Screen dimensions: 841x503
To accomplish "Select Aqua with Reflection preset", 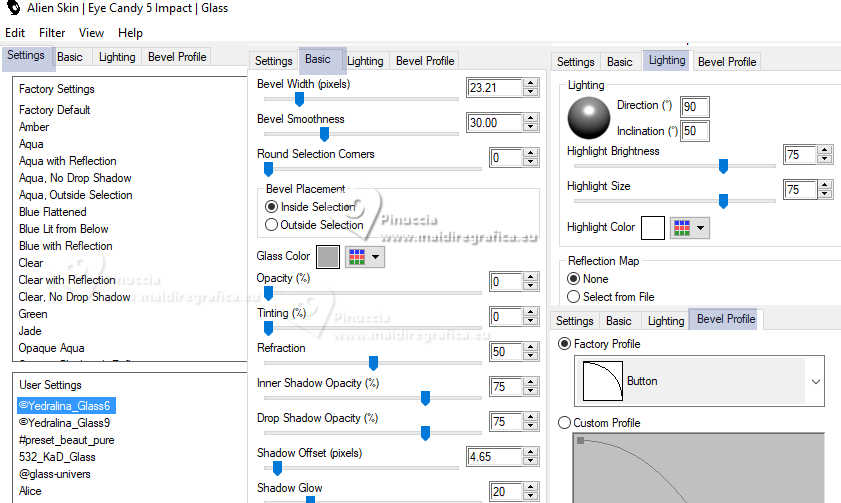I will 68,161.
